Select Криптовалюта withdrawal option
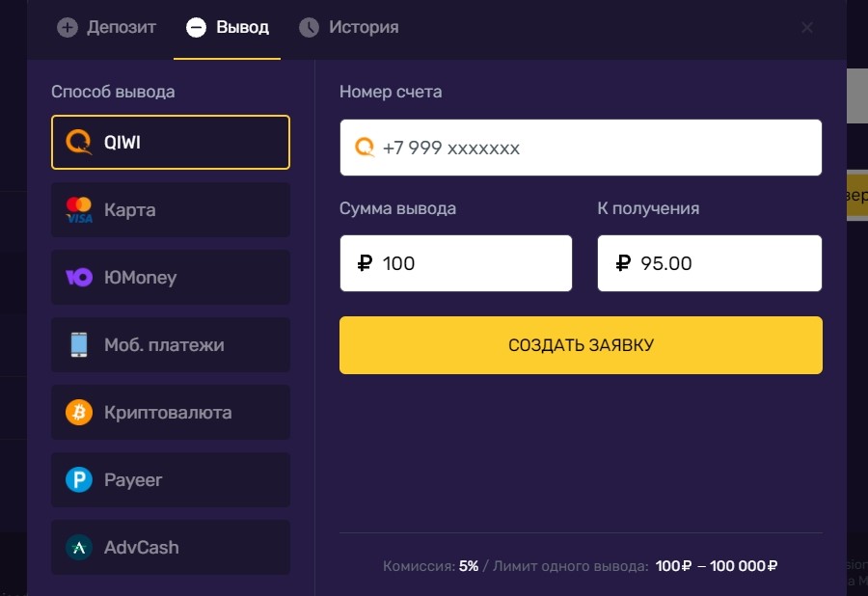Screen dimensions: 868x596 click(171, 413)
